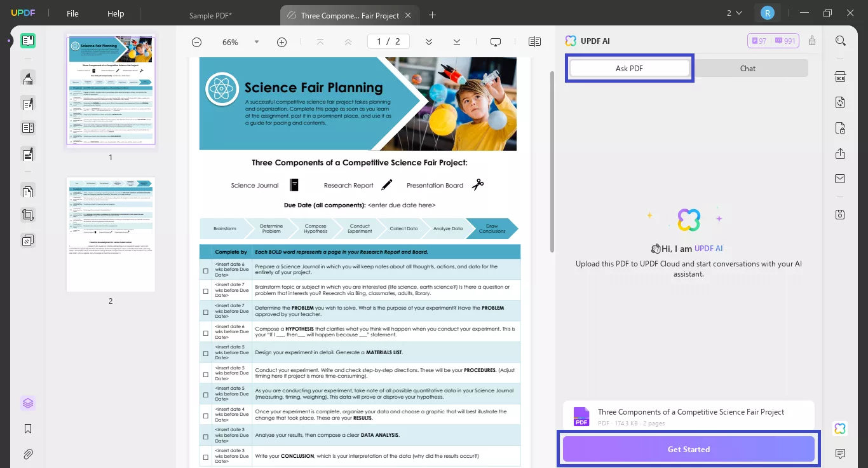Open the attachments paperclip icon
868x468 pixels.
[x=28, y=455]
